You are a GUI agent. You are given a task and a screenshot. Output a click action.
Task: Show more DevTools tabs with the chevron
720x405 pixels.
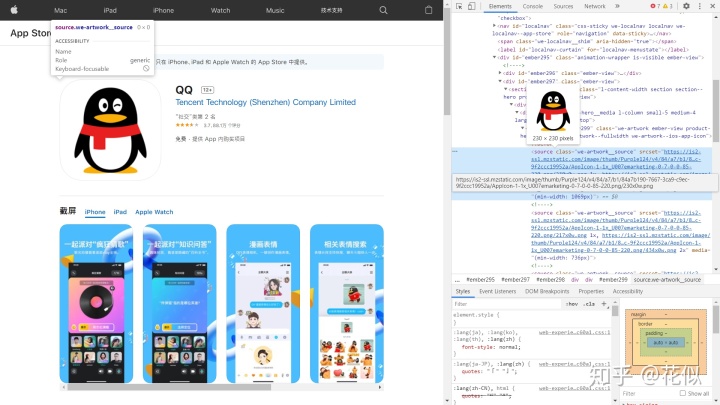point(617,6)
